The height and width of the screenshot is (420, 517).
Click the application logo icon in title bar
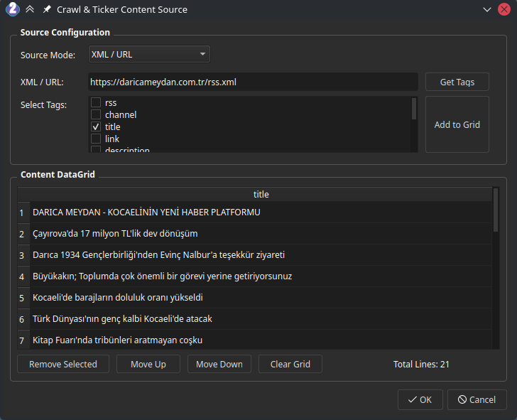pos(13,9)
